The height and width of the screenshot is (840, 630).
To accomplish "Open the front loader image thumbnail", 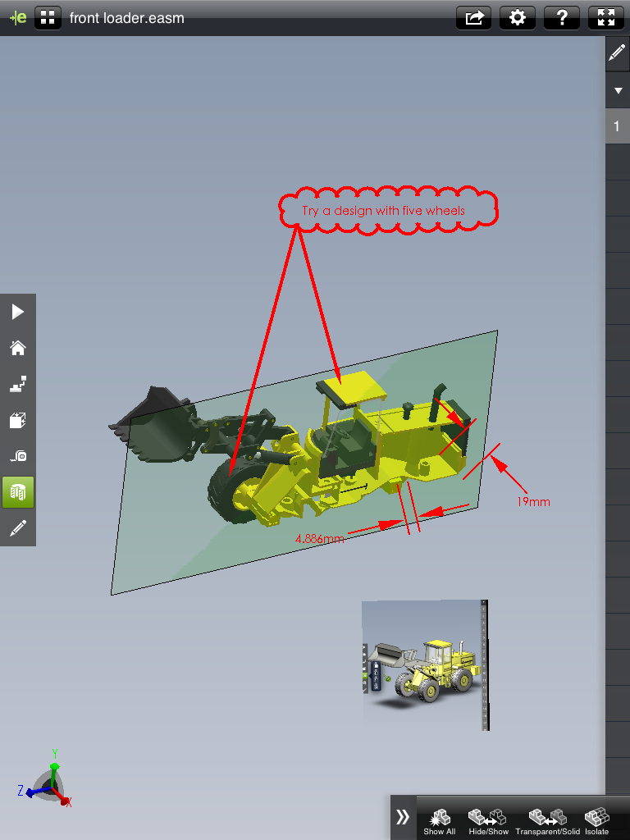I will tap(426, 664).
